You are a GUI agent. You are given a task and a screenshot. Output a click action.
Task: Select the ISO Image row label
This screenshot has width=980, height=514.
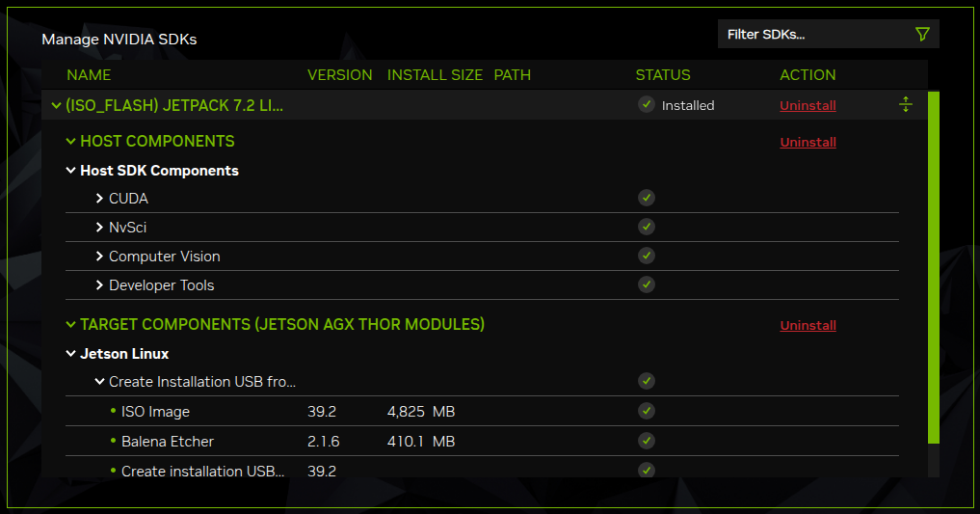pyautogui.click(x=155, y=412)
